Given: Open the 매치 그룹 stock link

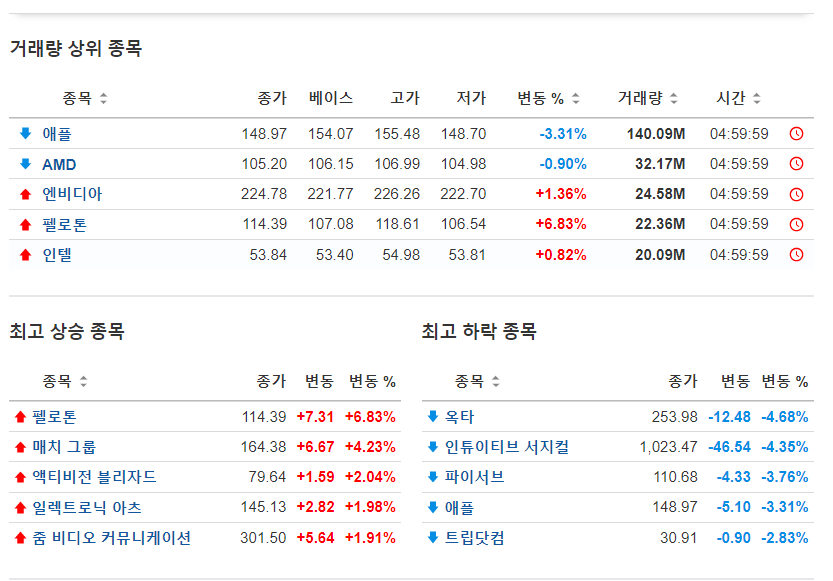Looking at the screenshot, I should (64, 447).
